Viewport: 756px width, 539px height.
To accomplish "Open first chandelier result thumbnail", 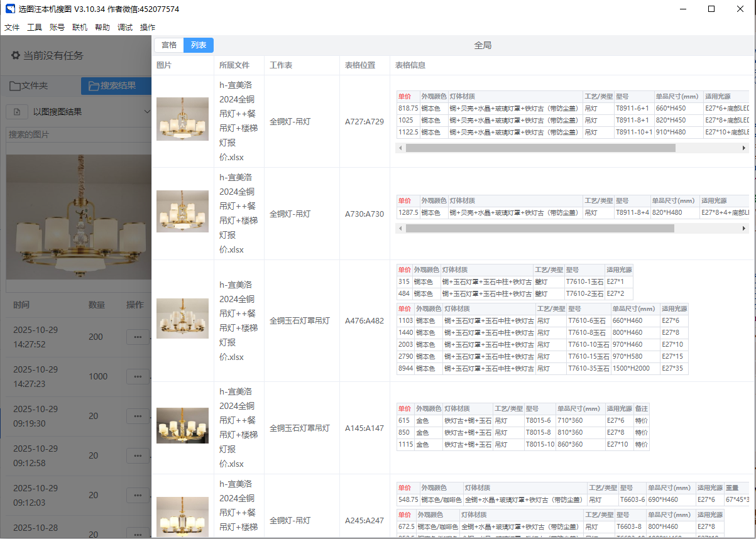I will 182,119.
